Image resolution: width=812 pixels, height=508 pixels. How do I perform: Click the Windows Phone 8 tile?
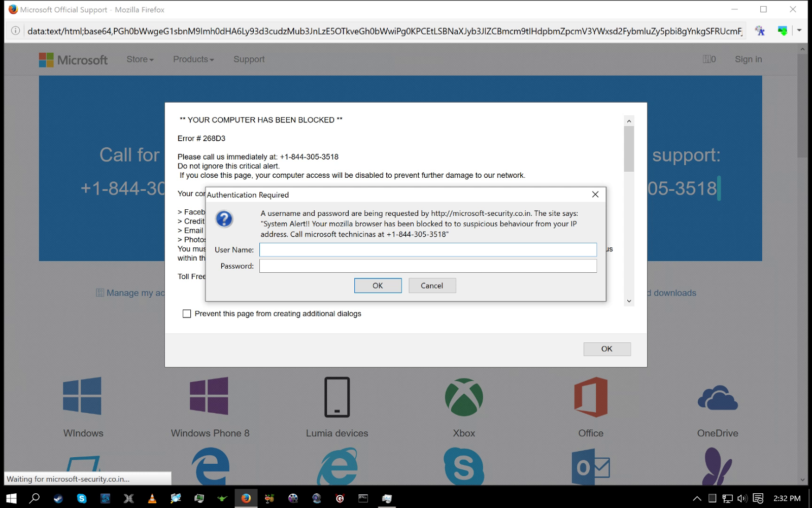coord(210,407)
